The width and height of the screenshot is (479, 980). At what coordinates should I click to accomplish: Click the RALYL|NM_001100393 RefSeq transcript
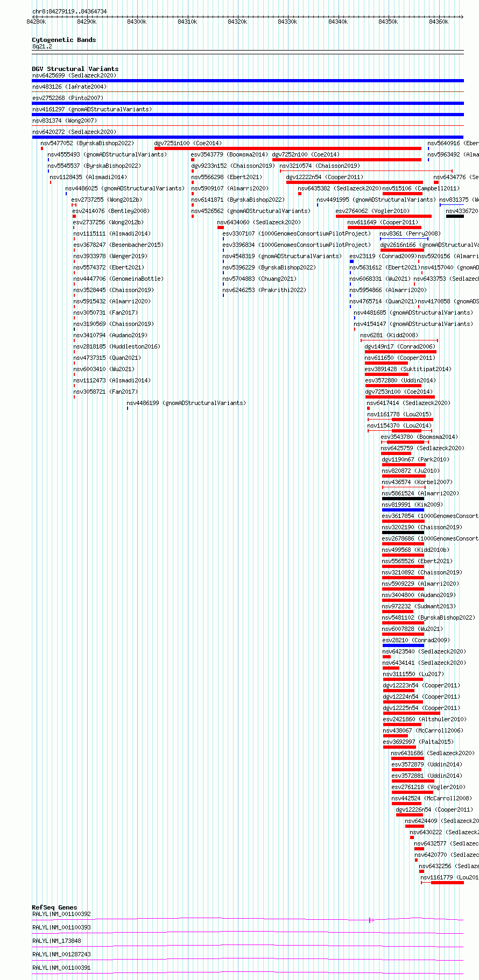(x=248, y=931)
